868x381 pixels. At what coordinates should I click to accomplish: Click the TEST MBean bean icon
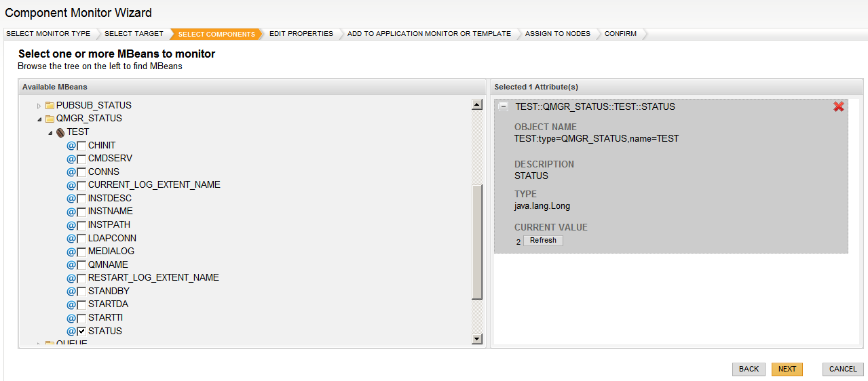[60, 132]
